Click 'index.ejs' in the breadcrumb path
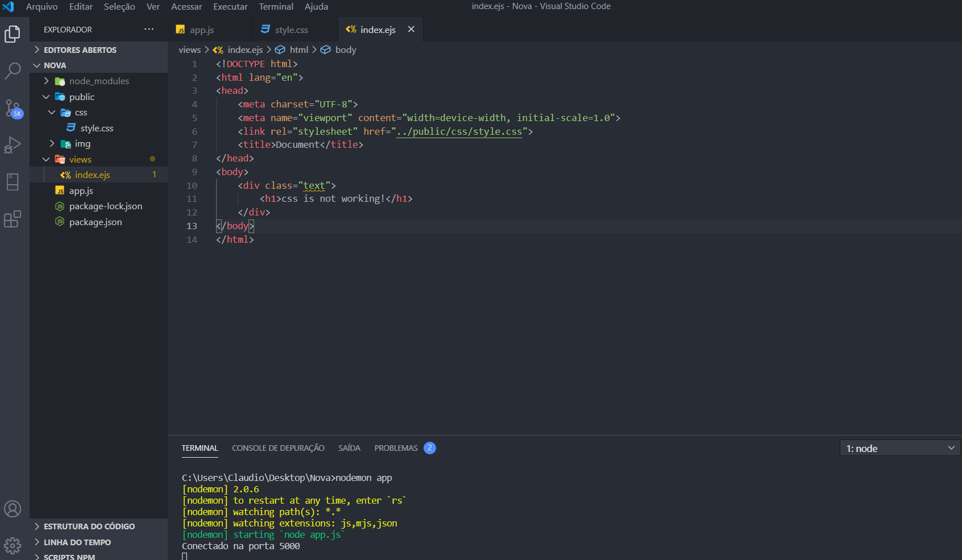Viewport: 962px width, 560px height. click(245, 50)
